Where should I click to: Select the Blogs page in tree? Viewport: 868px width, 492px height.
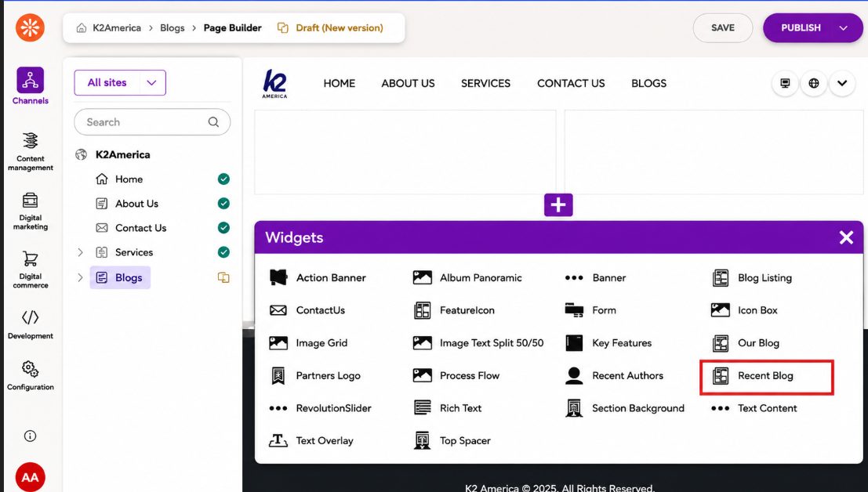click(x=120, y=277)
